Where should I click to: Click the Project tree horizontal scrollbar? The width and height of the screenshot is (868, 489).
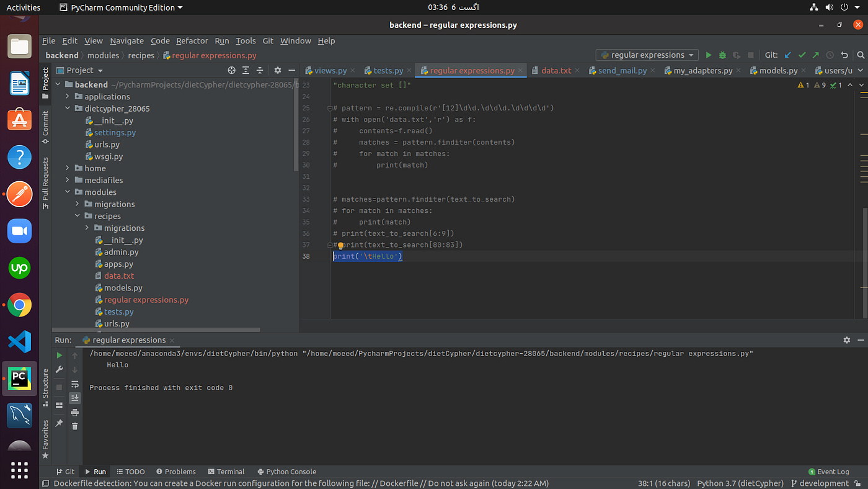pyautogui.click(x=156, y=330)
